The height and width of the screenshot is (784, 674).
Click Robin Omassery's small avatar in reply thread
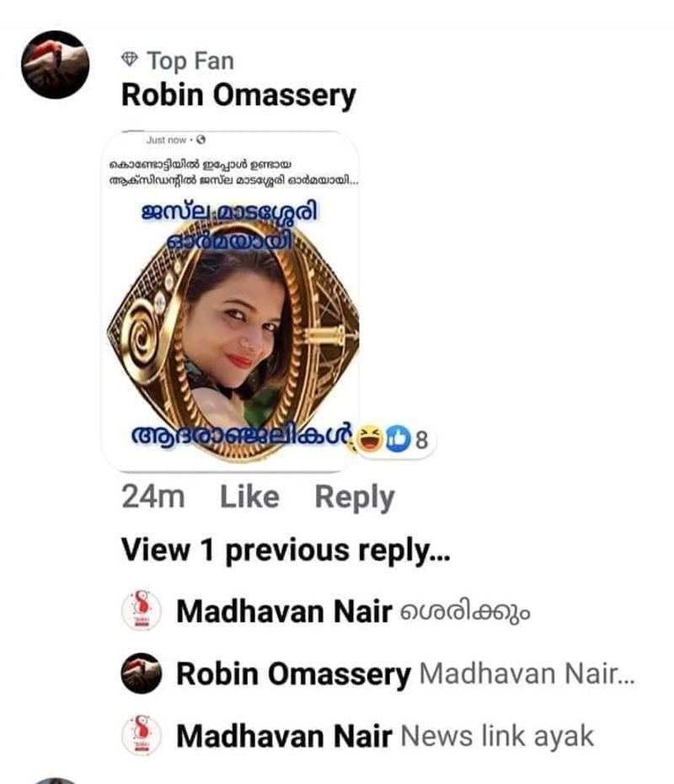point(141,673)
